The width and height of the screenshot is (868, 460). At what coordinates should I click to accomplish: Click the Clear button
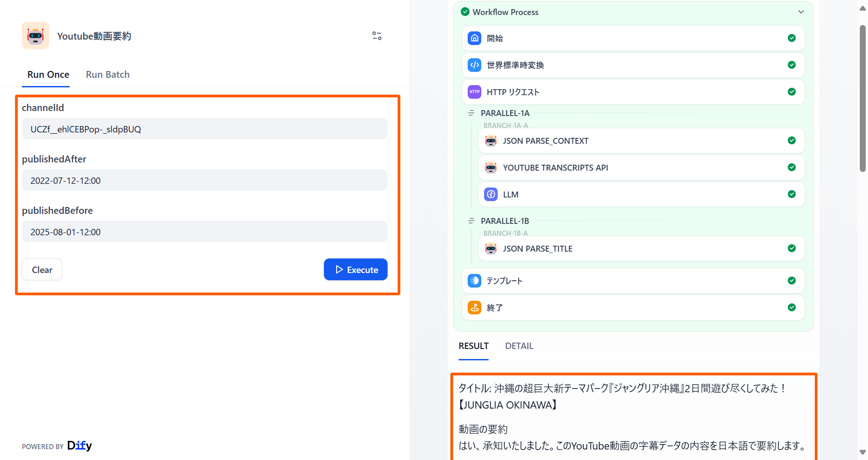click(x=42, y=270)
